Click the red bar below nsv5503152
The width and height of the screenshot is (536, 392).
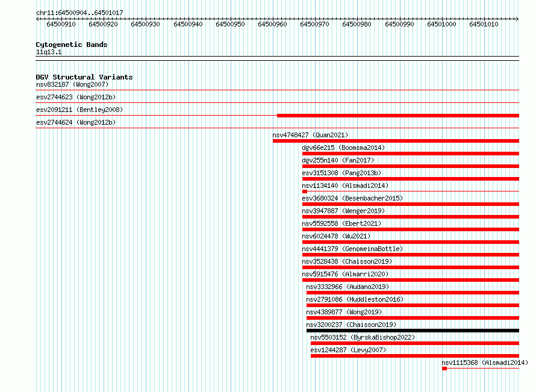point(415,343)
